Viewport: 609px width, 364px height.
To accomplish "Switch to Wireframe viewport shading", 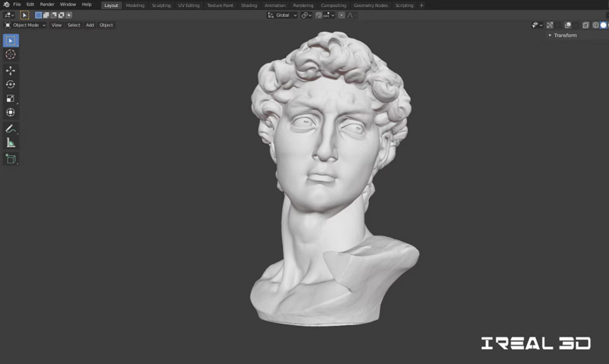I will coord(596,25).
